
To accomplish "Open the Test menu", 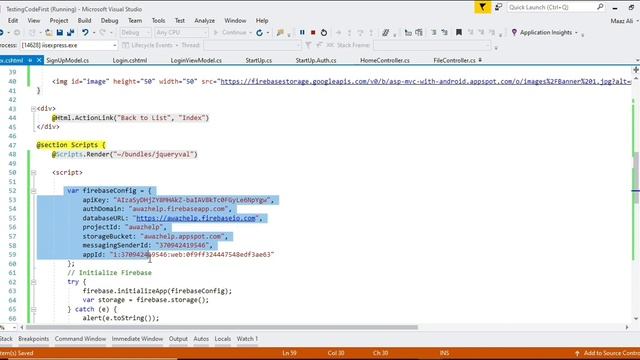I will point(180,20).
